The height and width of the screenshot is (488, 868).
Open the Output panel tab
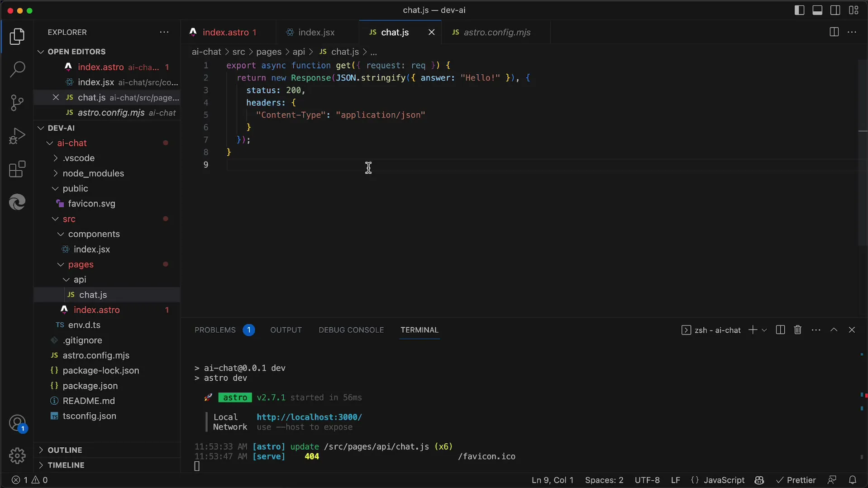click(x=286, y=330)
